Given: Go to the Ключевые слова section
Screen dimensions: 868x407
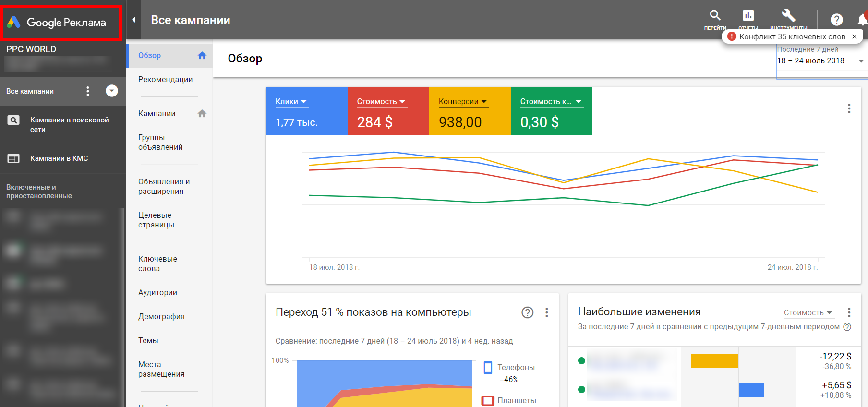Looking at the screenshot, I should point(157,263).
